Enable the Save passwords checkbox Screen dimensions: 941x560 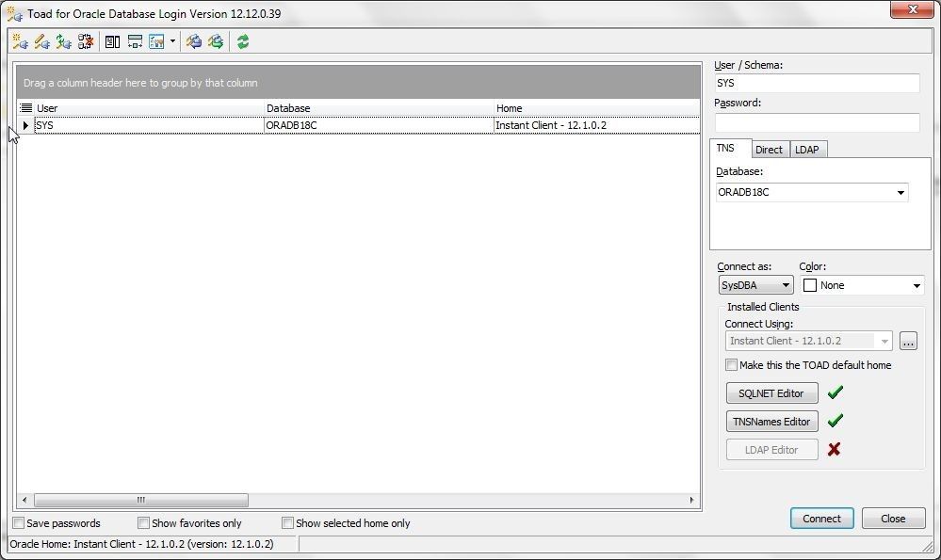pos(19,523)
